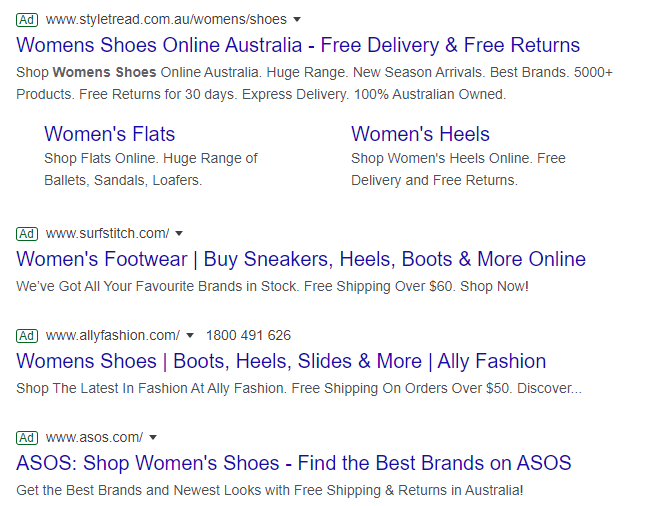Expand the arrow next to allyfashion.com URL
Screen dimensions: 665x506
click(x=189, y=336)
